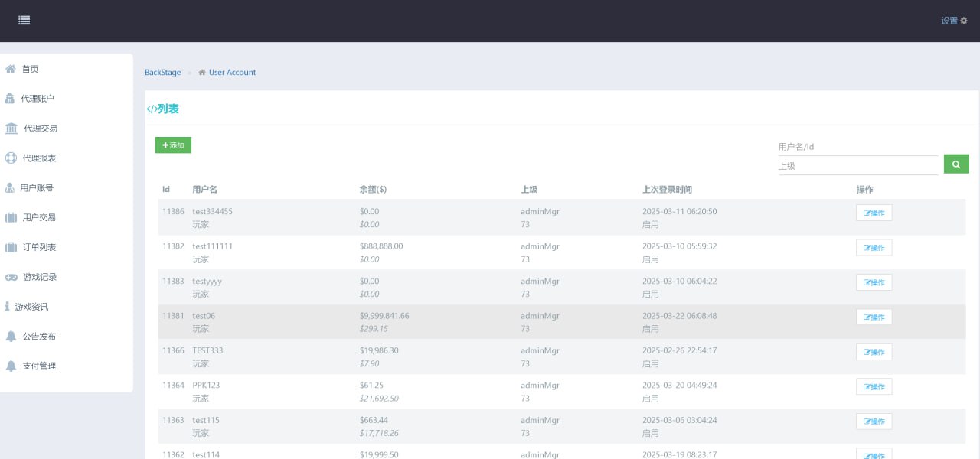Image resolution: width=980 pixels, height=459 pixels.
Task: Click 操作 button for user test334455
Action: (x=874, y=213)
